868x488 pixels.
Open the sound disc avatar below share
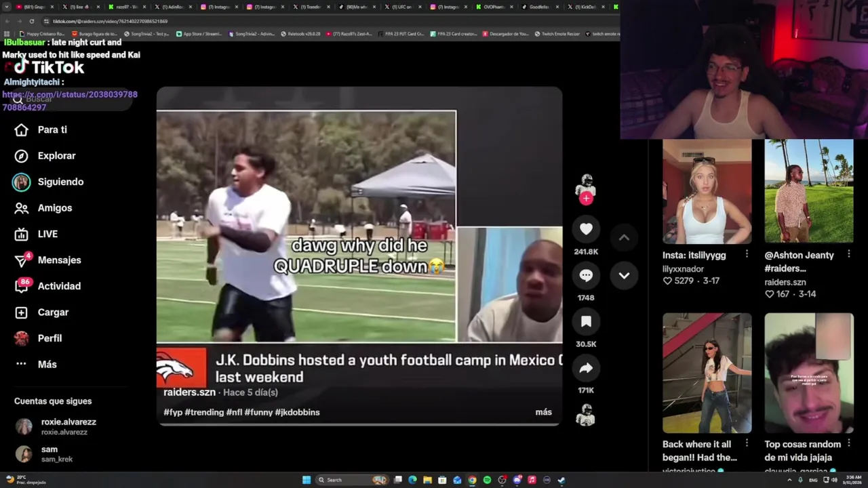(585, 414)
